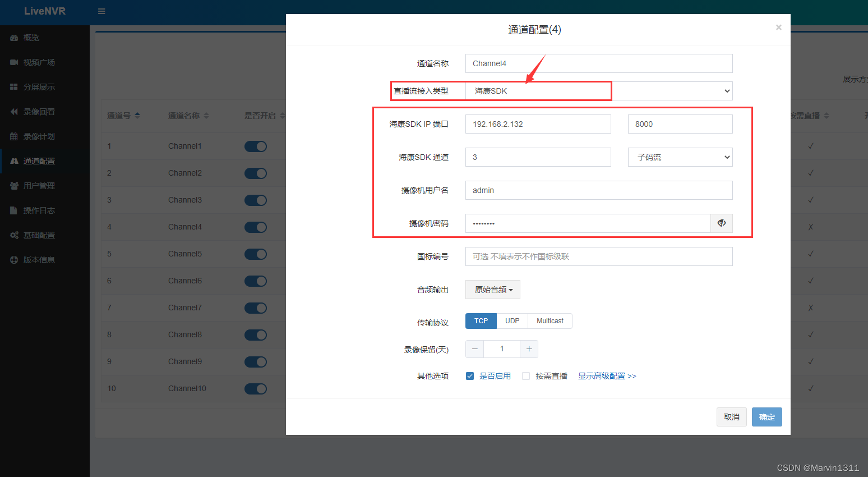Increase 录像保留 days with plus button
This screenshot has width=868, height=477.
529,349
